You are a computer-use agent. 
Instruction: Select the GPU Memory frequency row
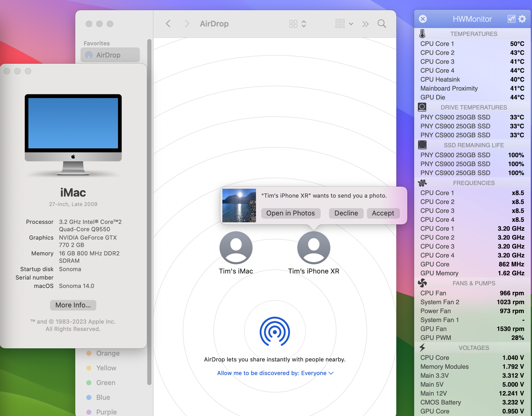point(472,273)
